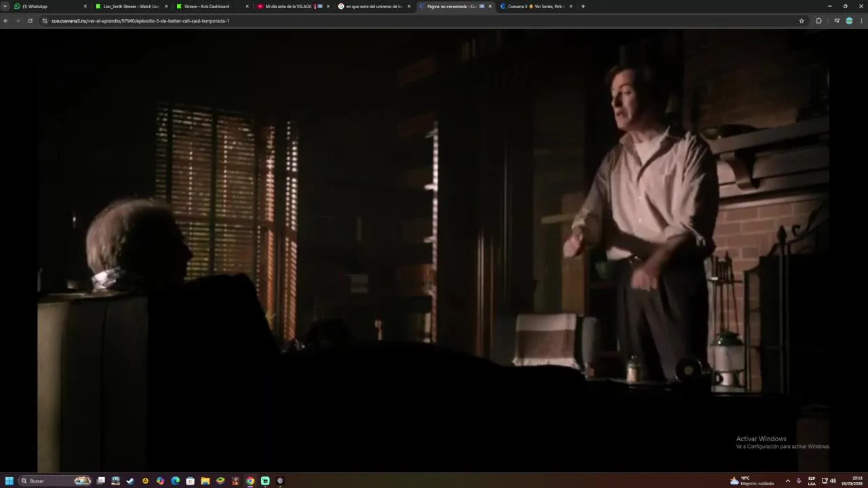Go back to previous page
868x488 pixels.
pos(5,21)
